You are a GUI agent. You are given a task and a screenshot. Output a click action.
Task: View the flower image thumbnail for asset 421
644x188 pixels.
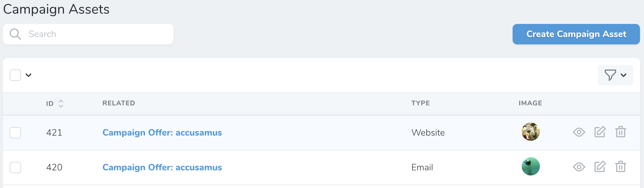coord(531,131)
